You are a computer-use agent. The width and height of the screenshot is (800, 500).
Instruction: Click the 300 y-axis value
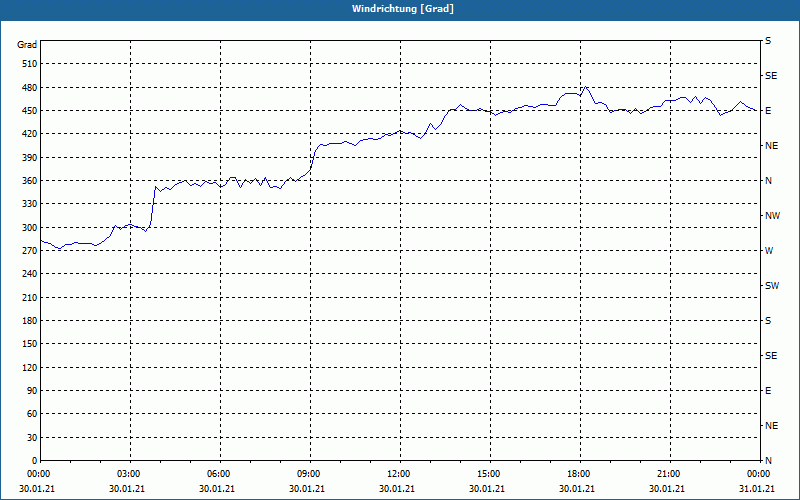(30, 228)
